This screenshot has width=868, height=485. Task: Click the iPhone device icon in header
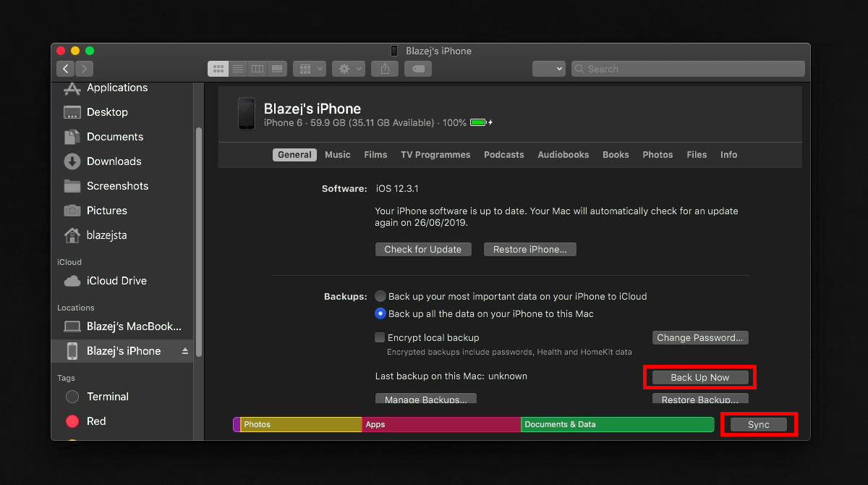[246, 114]
